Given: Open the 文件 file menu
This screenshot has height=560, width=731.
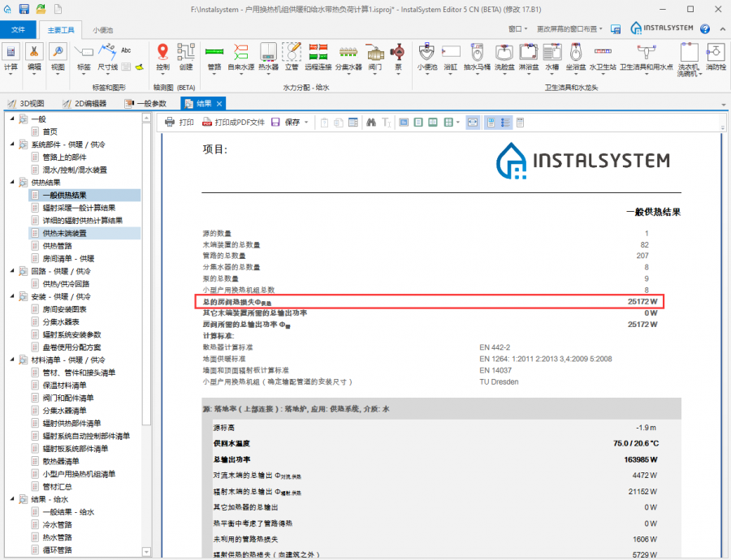Looking at the screenshot, I should tap(18, 29).
